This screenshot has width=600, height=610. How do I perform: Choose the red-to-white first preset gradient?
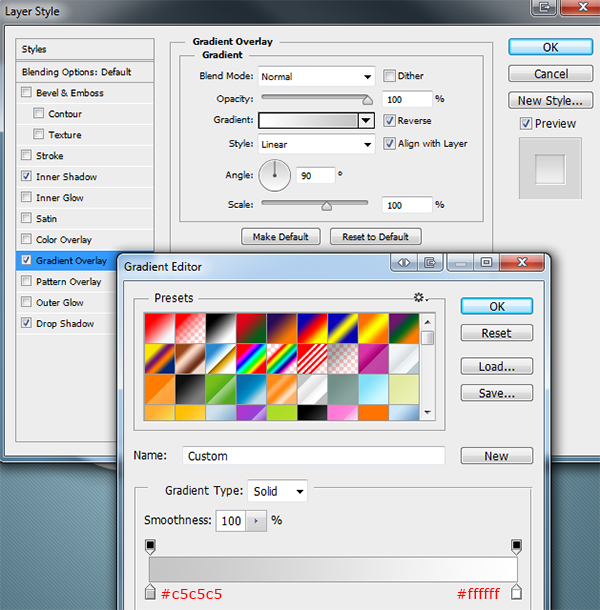click(160, 328)
